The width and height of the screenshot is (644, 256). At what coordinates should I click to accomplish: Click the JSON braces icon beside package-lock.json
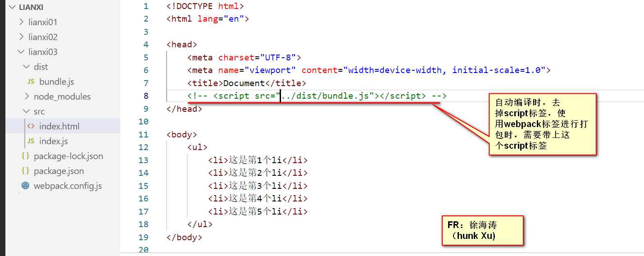point(25,156)
